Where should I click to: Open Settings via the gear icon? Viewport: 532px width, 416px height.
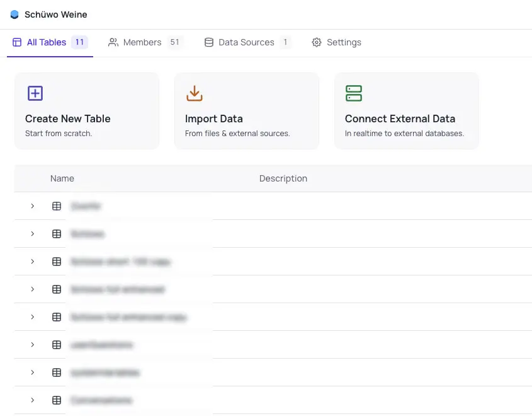point(317,42)
